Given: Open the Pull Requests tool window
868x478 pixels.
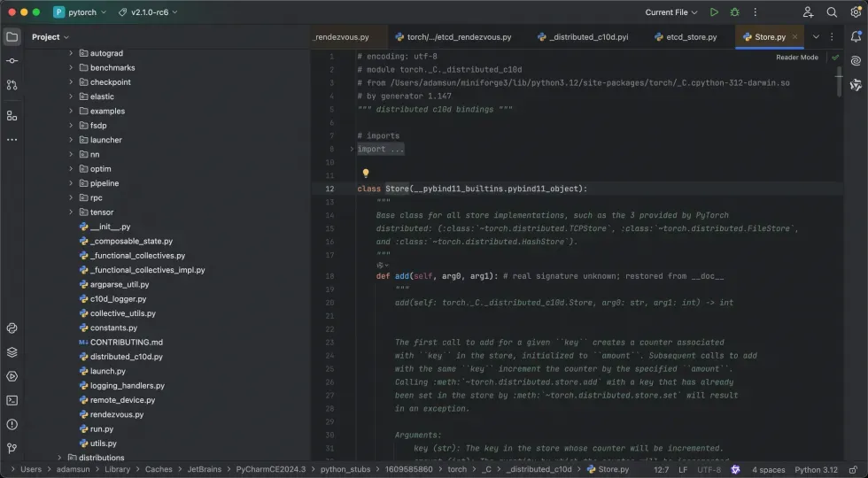Looking at the screenshot, I should click(x=12, y=85).
